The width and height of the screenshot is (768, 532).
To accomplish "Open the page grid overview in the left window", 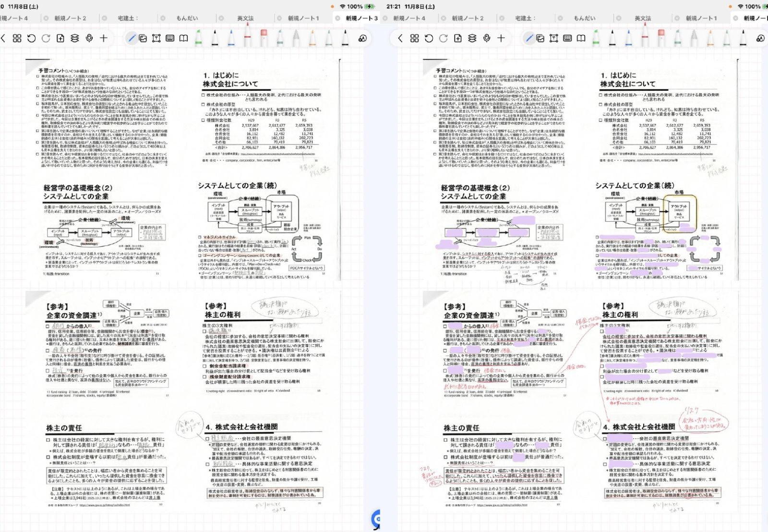I will coord(17,38).
